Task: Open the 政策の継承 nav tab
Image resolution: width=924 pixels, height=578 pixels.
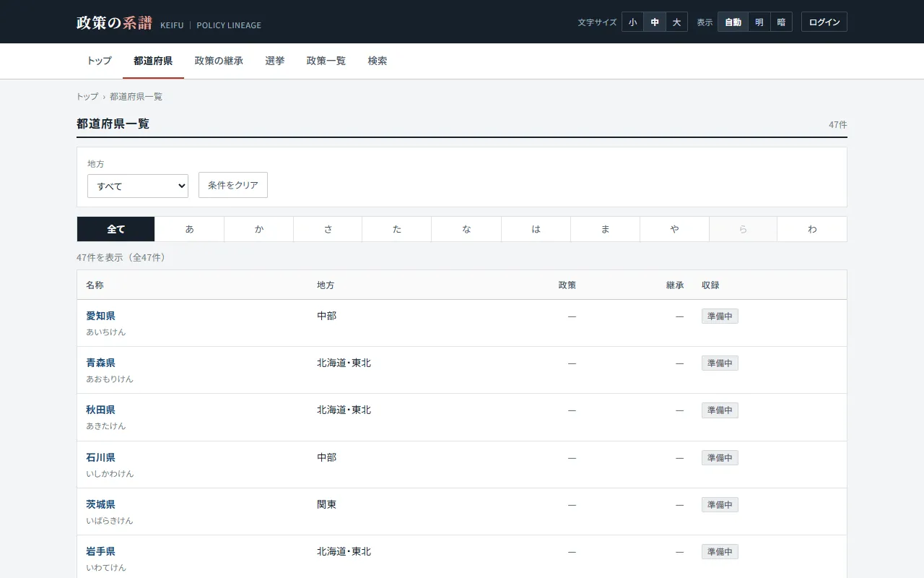Action: tap(219, 61)
